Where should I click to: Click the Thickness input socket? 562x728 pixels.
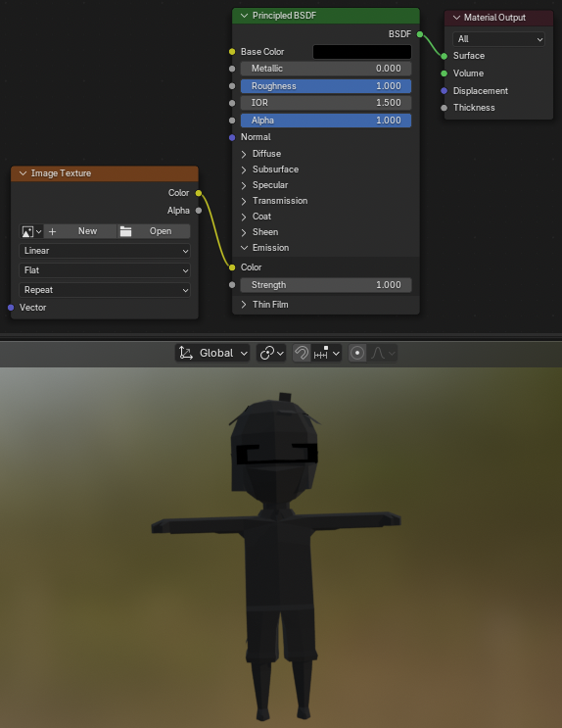click(x=445, y=108)
